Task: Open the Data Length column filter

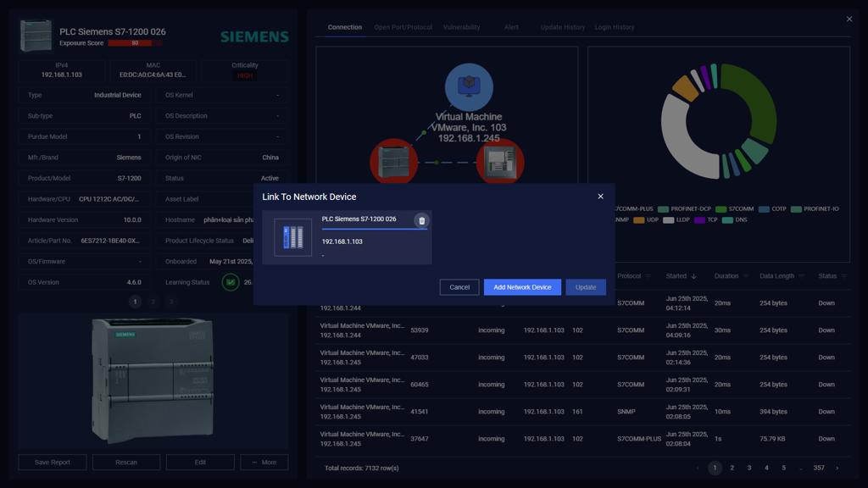Action: point(802,276)
